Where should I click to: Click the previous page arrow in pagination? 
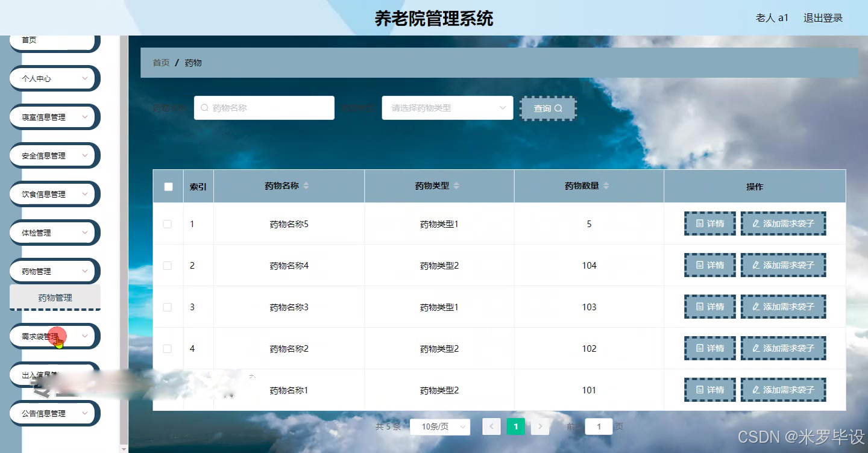(x=491, y=426)
